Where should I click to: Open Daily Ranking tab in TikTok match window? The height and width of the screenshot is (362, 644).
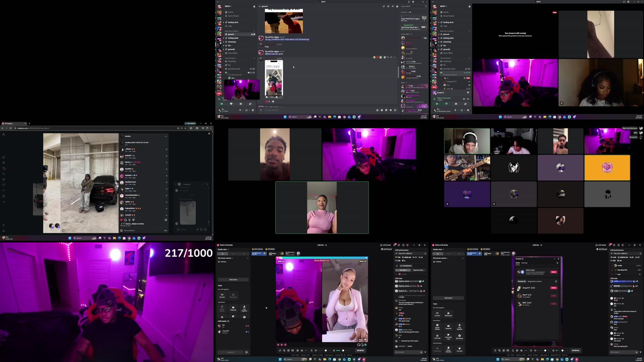coord(258,249)
